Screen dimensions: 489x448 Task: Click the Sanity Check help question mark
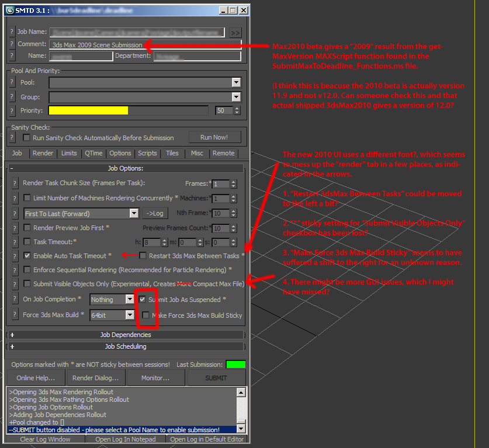[x=12, y=137]
